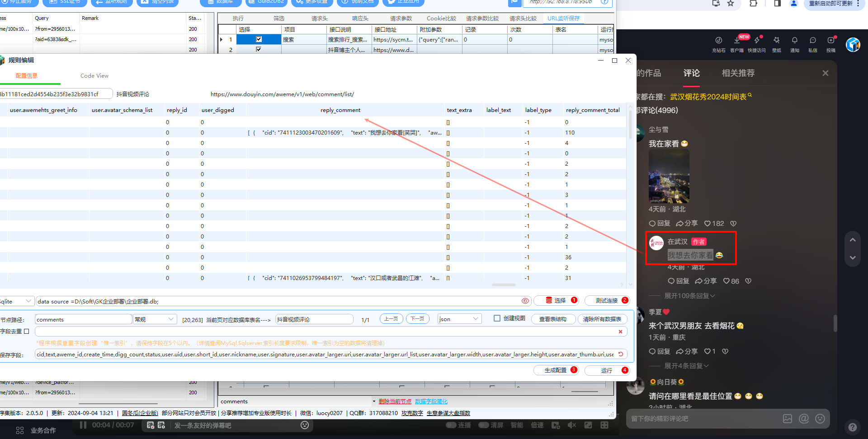Switch to 请求参数比较 tab

(482, 19)
